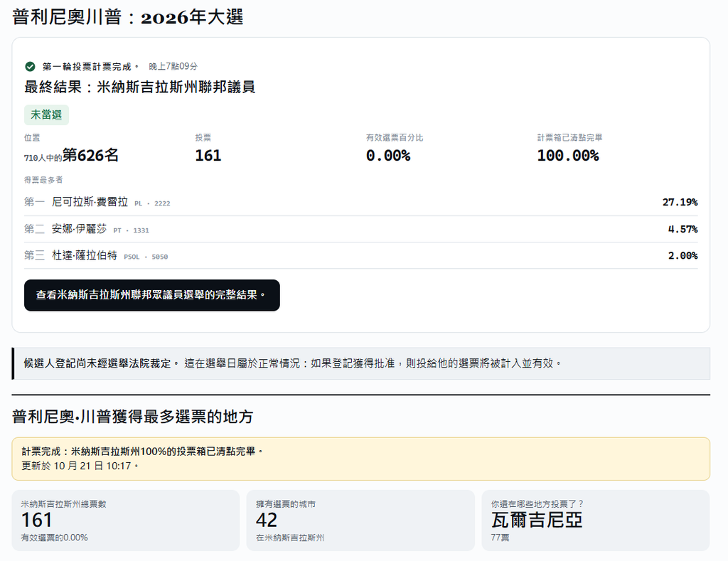Click the heading 最終結果:米納斯吉拉斯州聯邦議員
Viewport: 728px width, 561px height.
[x=140, y=87]
